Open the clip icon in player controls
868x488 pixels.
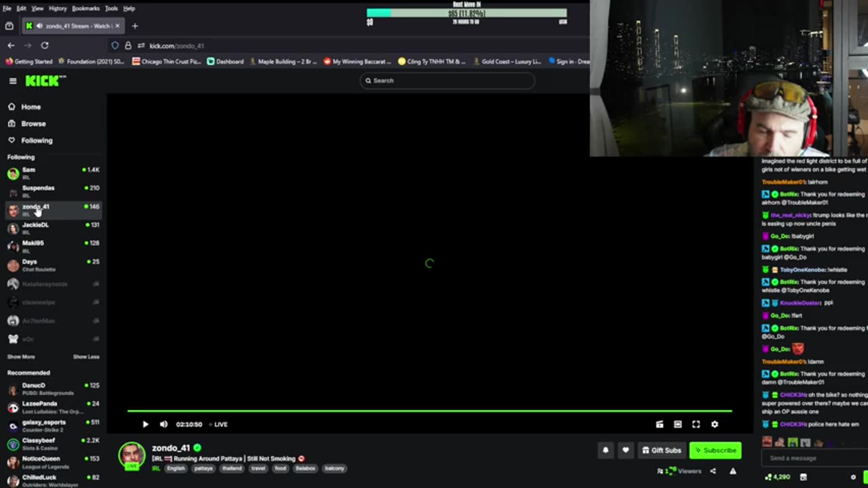[660, 424]
